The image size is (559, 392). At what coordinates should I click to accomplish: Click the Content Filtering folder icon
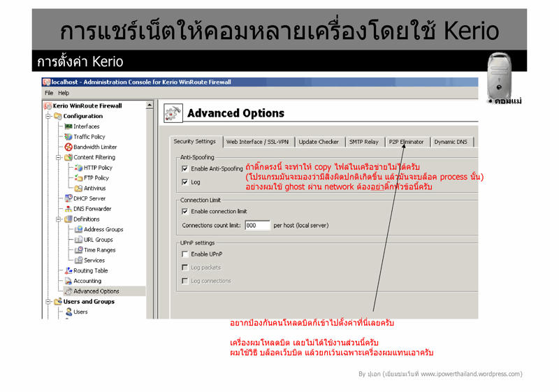tap(68, 157)
